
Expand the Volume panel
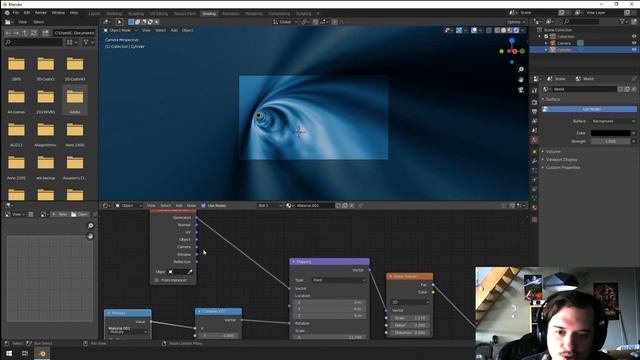(x=553, y=151)
